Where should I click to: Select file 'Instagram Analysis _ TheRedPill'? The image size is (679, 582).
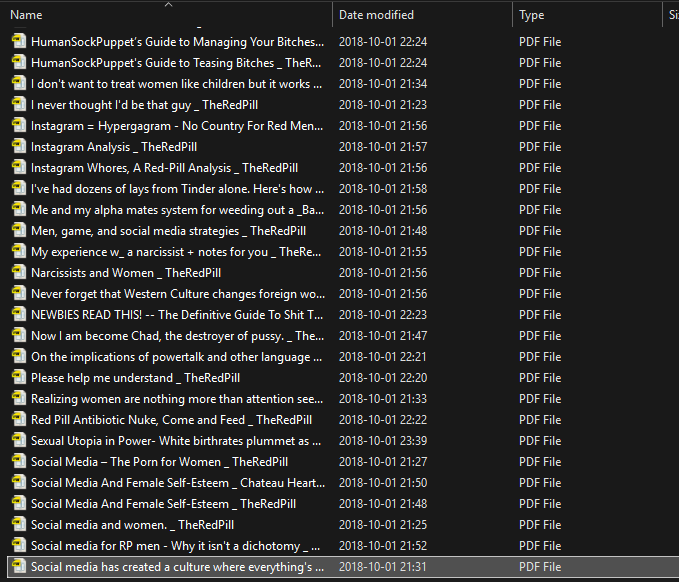[x=114, y=147]
